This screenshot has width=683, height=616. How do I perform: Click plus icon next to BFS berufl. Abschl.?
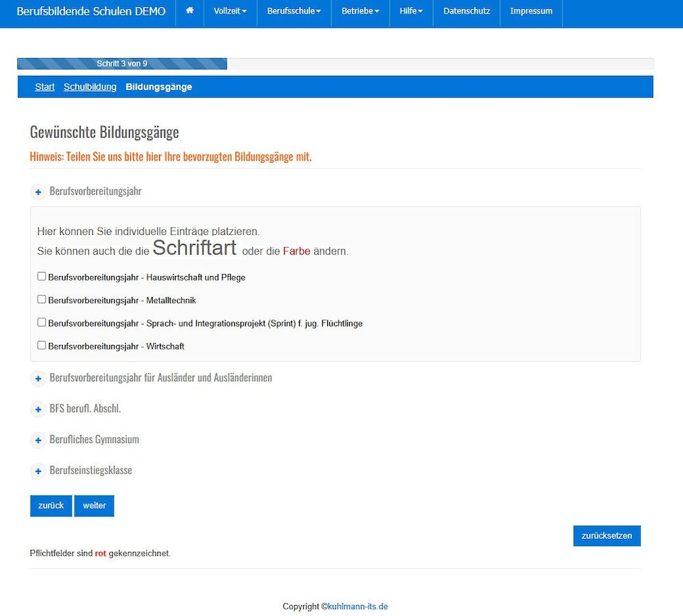coord(38,410)
